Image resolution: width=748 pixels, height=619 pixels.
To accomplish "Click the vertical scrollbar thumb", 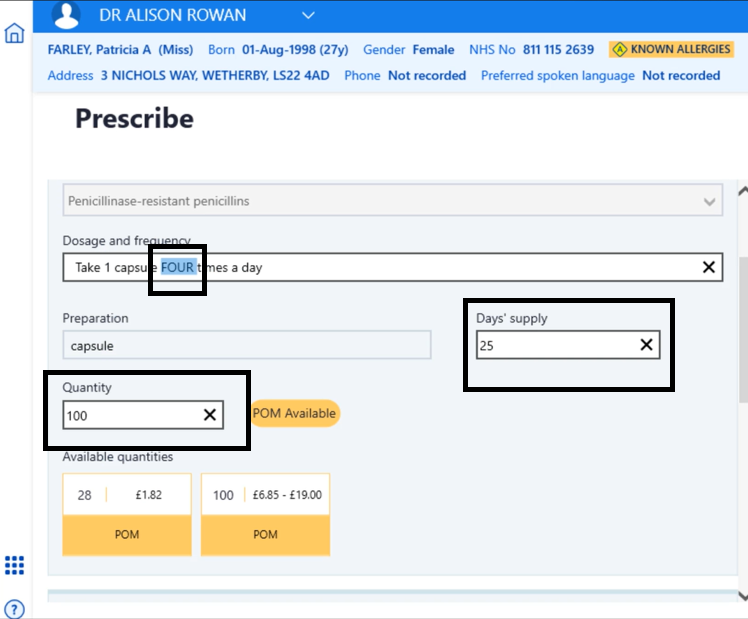I will click(x=744, y=330).
